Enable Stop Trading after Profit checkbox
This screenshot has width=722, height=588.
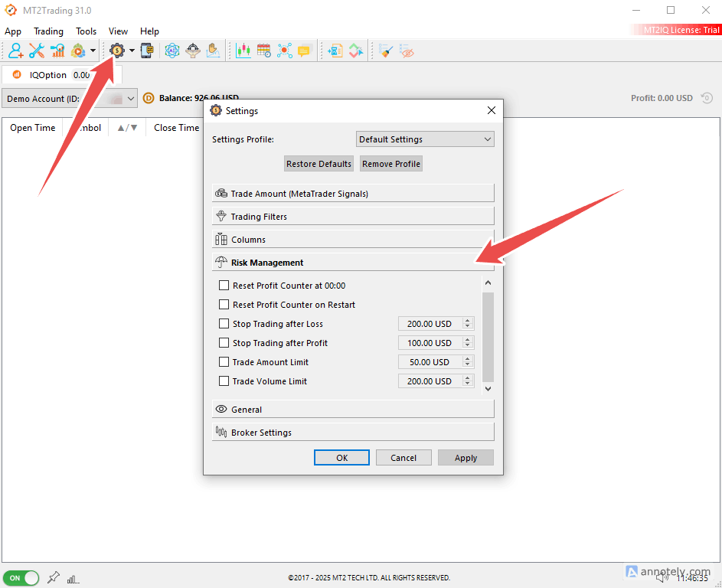224,342
